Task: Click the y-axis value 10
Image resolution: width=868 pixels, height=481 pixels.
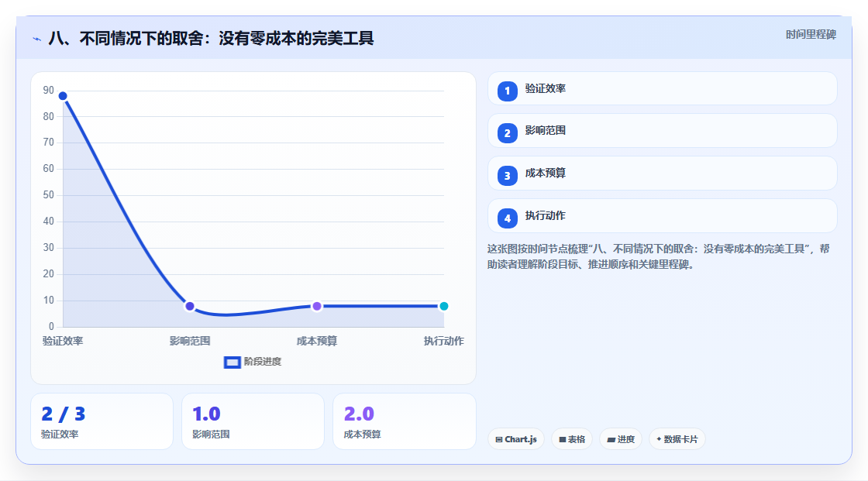Action: (49, 301)
